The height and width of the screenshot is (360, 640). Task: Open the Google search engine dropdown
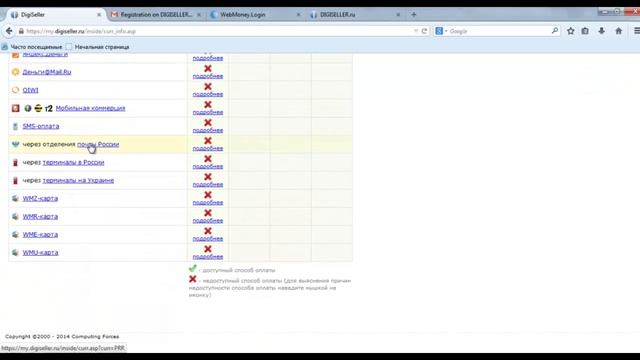(x=441, y=31)
